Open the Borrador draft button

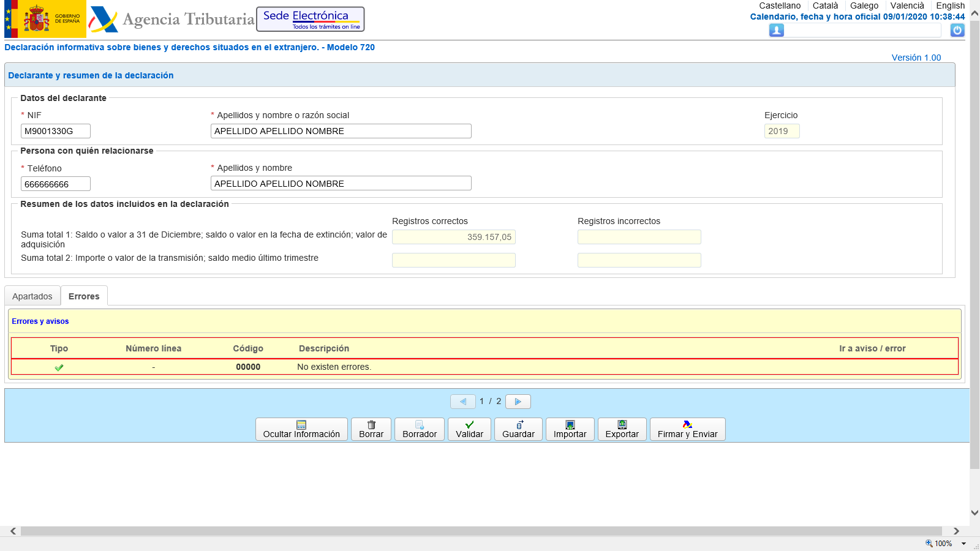click(x=420, y=429)
